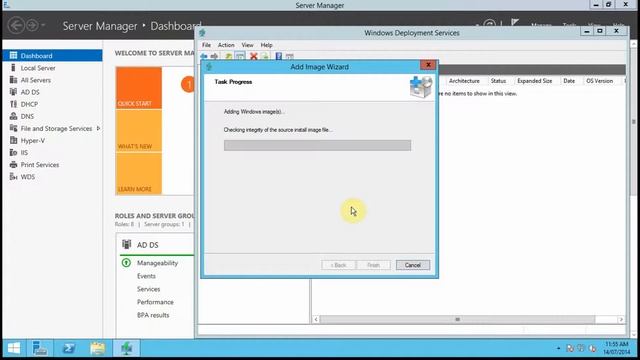
Task: Open PowerShell from the taskbar
Action: tap(69, 348)
